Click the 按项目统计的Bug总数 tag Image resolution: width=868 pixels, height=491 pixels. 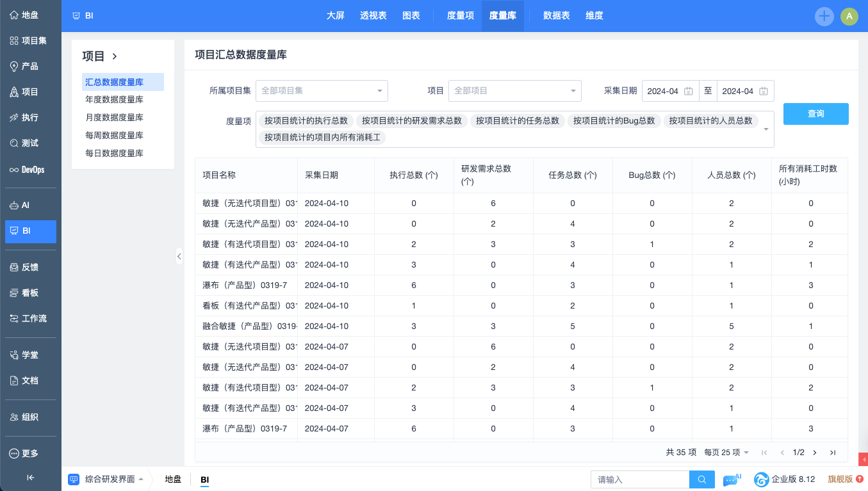click(614, 120)
